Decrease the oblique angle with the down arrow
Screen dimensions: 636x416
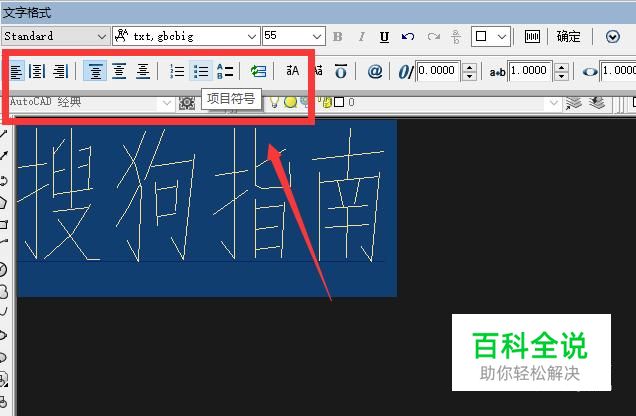tap(469, 76)
